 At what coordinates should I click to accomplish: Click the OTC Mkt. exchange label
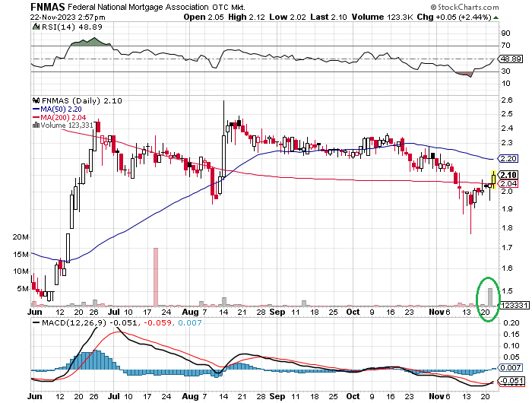229,7
